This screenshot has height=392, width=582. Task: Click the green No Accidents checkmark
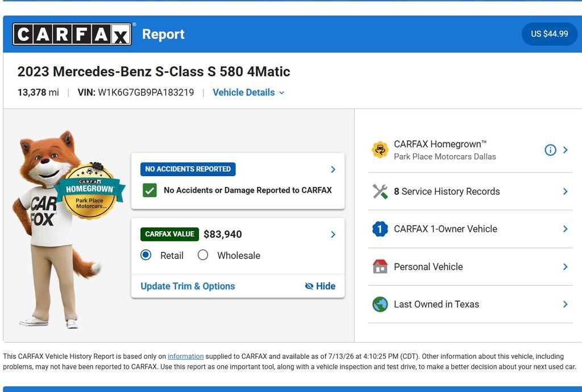149,190
